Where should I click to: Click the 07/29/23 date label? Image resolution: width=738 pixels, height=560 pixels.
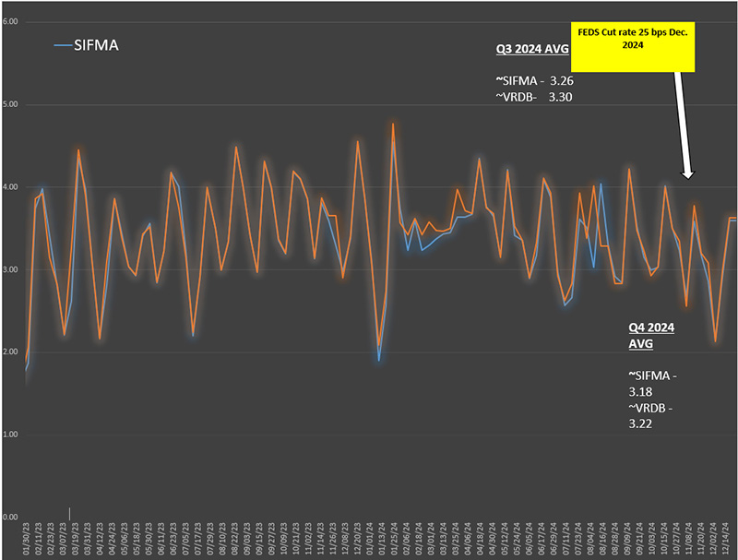(210, 539)
